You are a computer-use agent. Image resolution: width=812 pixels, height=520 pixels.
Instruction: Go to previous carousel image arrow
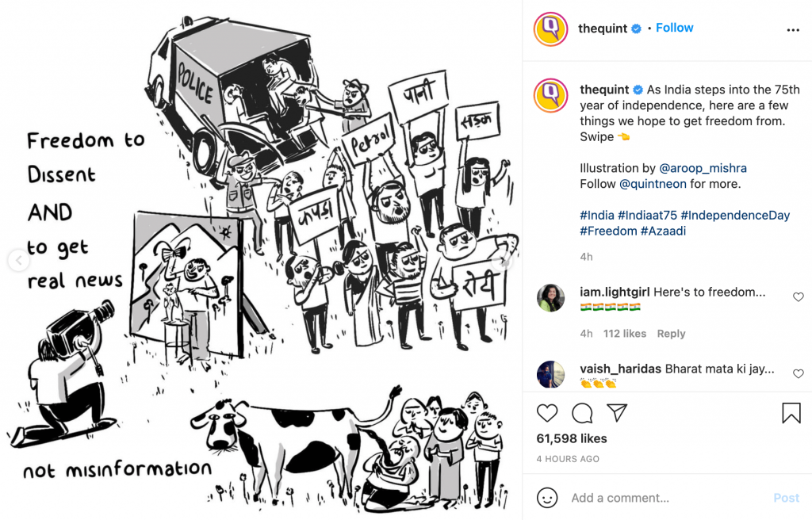click(x=19, y=260)
